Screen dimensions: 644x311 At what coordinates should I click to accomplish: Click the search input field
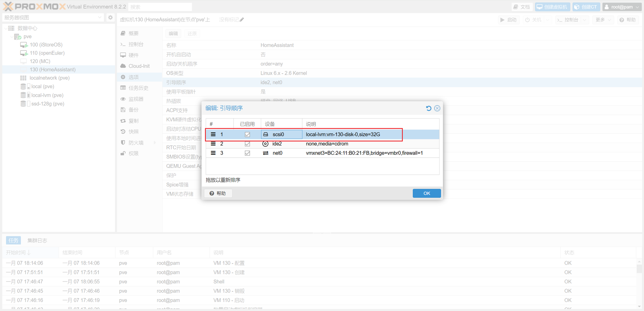point(160,7)
